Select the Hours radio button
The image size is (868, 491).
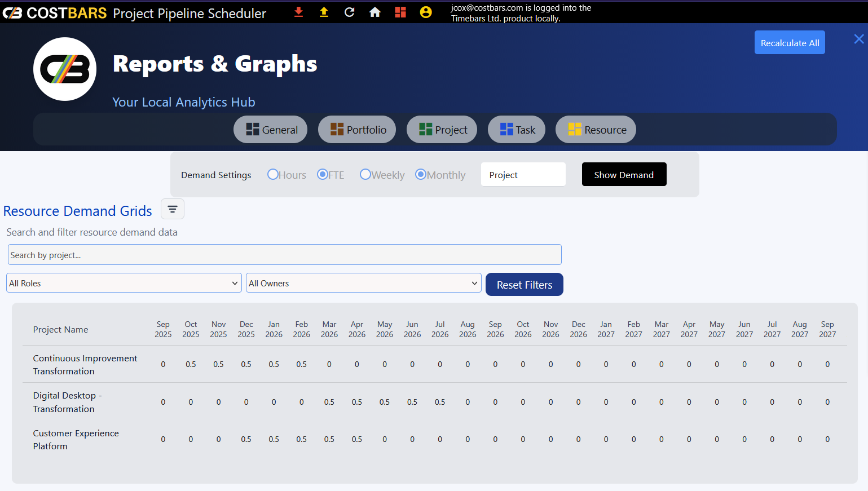point(273,175)
